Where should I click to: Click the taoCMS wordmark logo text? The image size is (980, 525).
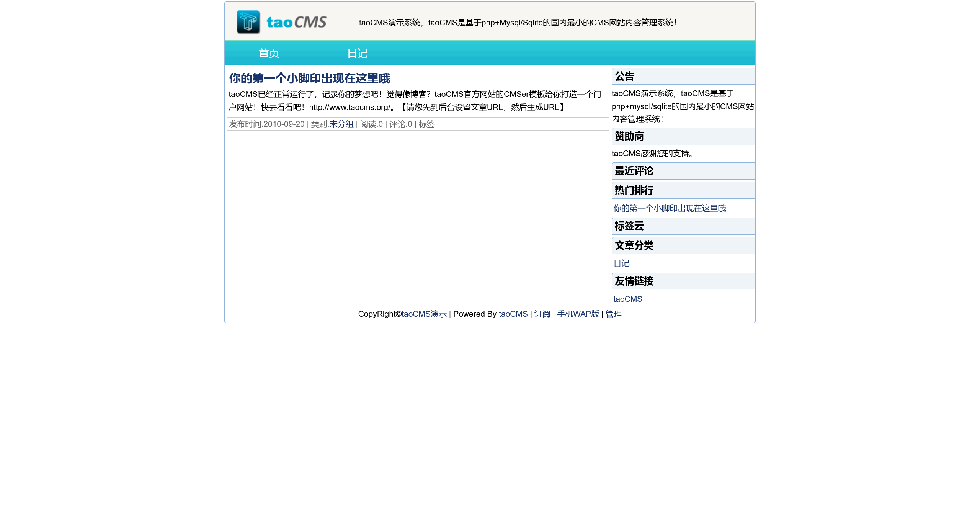pyautogui.click(x=296, y=22)
